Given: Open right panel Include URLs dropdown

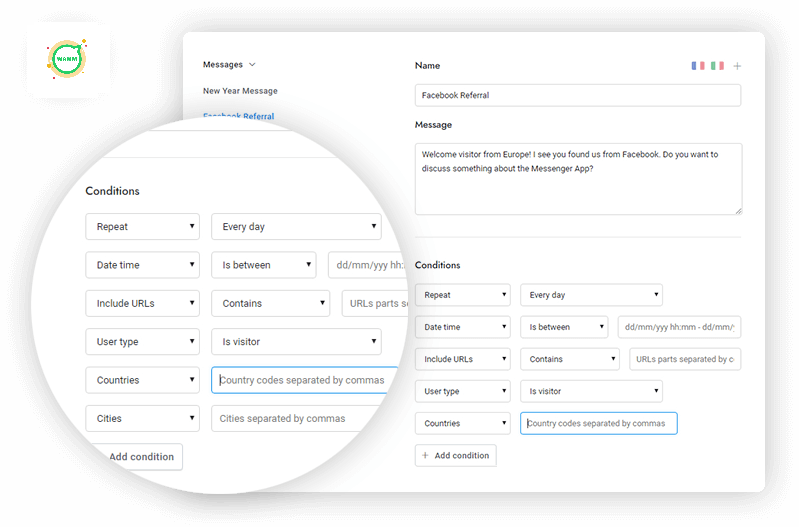Looking at the screenshot, I should (462, 359).
